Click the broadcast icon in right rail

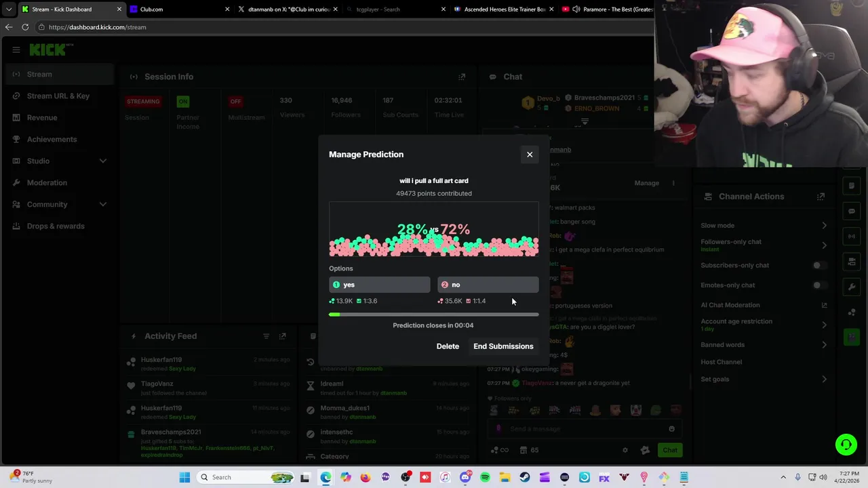(x=852, y=236)
